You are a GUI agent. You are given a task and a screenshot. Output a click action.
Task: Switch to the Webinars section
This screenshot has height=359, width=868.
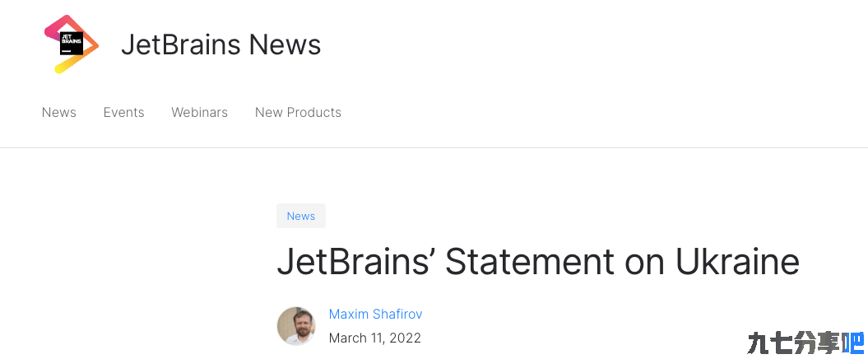[200, 113]
